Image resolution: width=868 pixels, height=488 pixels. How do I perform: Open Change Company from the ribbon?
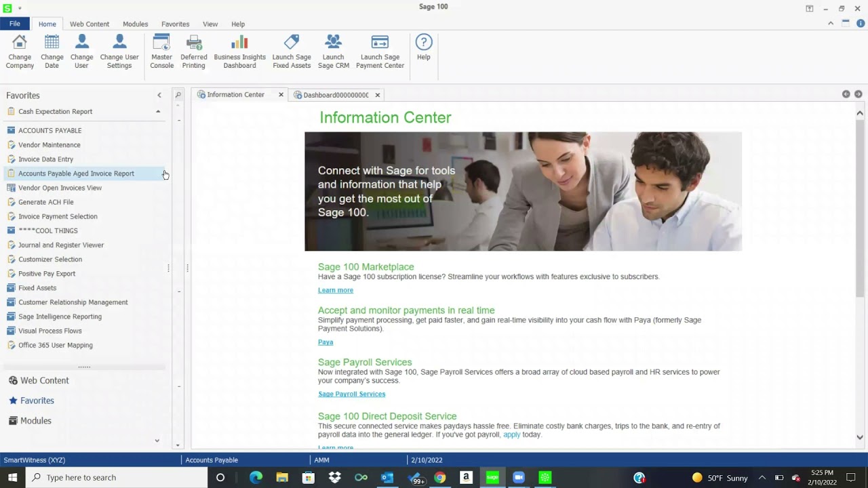(x=20, y=52)
